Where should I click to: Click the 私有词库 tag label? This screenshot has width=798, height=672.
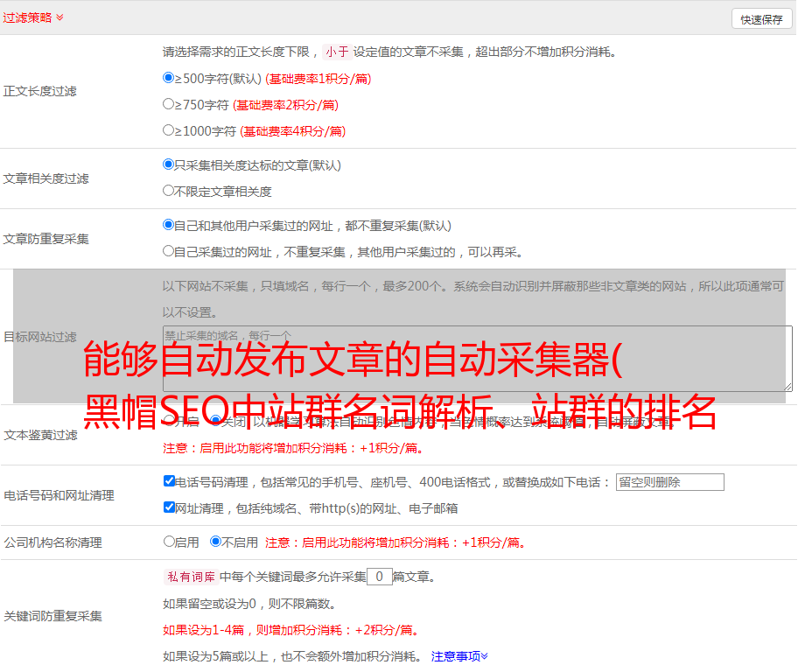189,577
